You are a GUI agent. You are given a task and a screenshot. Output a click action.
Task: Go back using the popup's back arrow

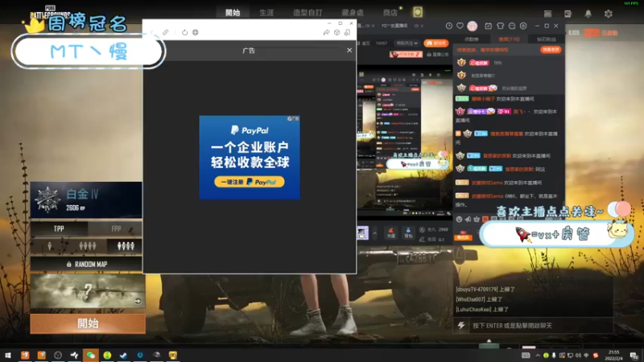coord(152,32)
